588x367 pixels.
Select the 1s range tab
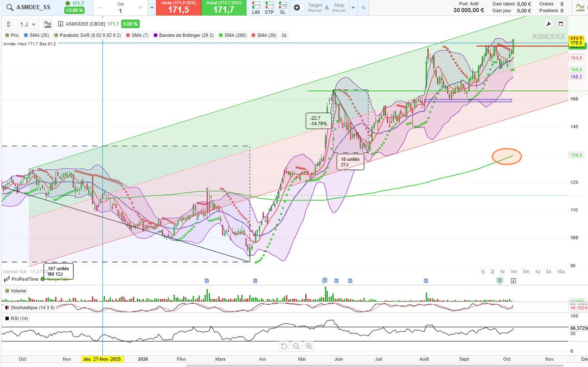(x=502, y=271)
